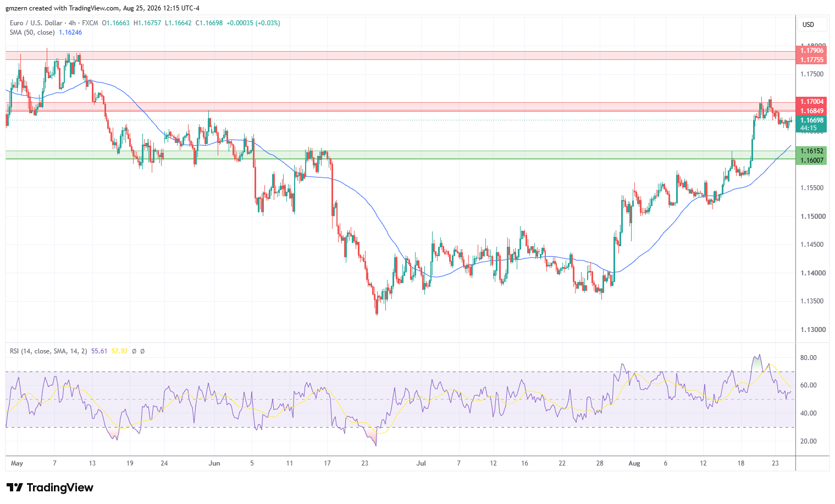Click the 60.00 RSI scale label
The width and height of the screenshot is (835, 504).
point(808,385)
